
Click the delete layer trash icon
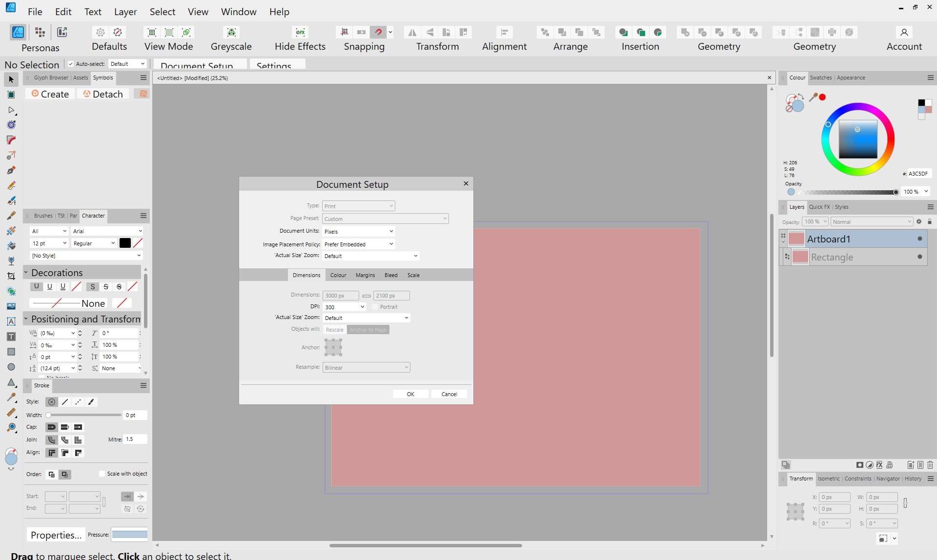click(930, 465)
